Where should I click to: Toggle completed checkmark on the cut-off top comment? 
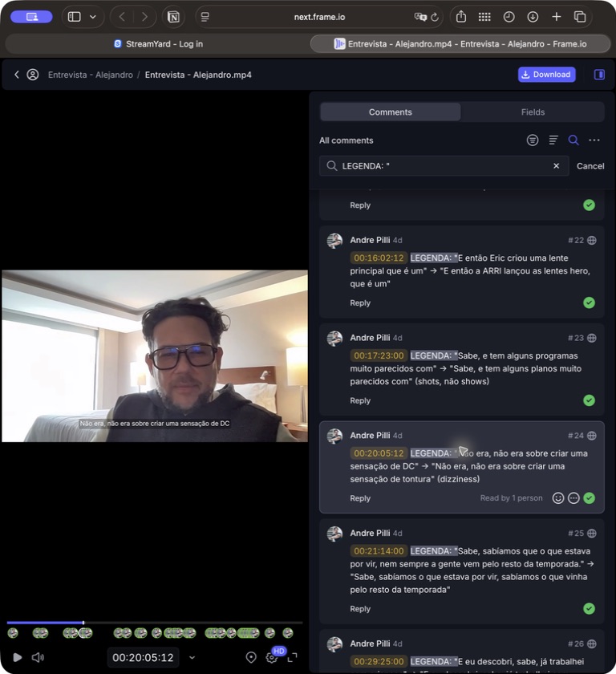point(590,205)
